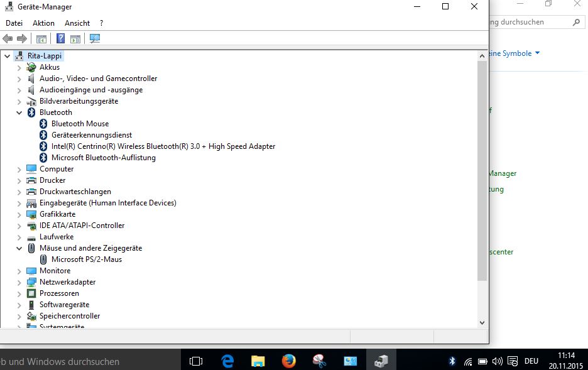
Task: Open the Aktion menu
Action: (43, 23)
